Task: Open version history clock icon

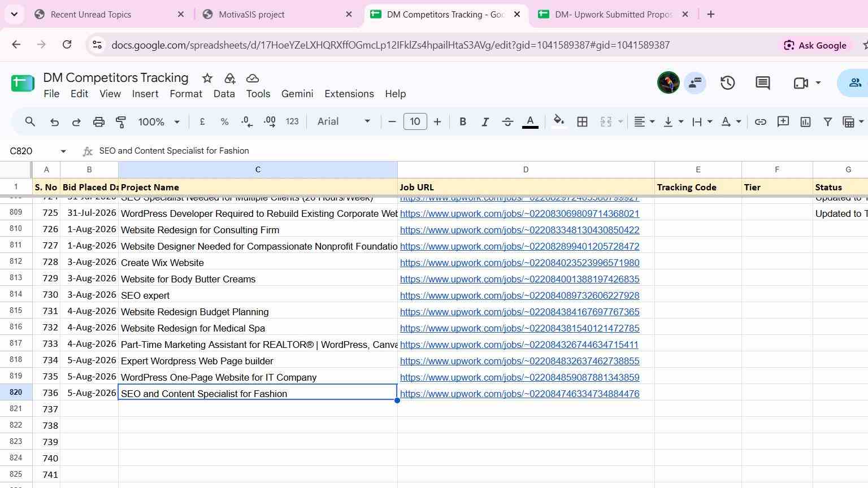Action: pyautogui.click(x=727, y=83)
